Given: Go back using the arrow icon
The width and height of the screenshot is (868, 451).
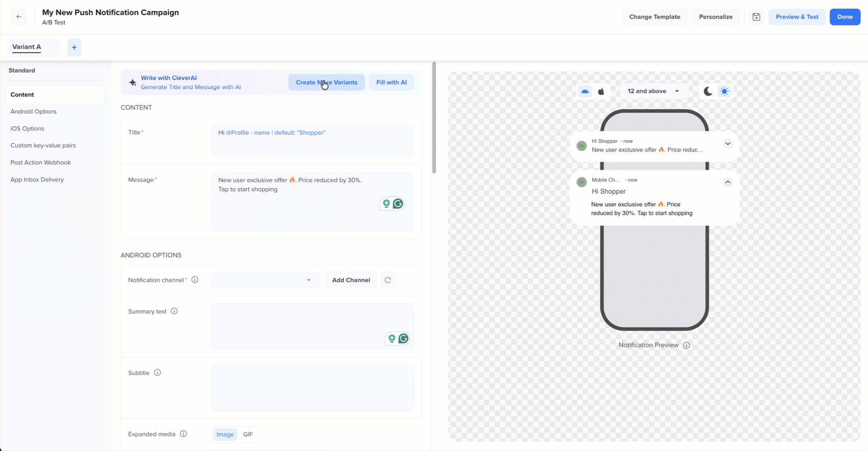Looking at the screenshot, I should [x=19, y=17].
